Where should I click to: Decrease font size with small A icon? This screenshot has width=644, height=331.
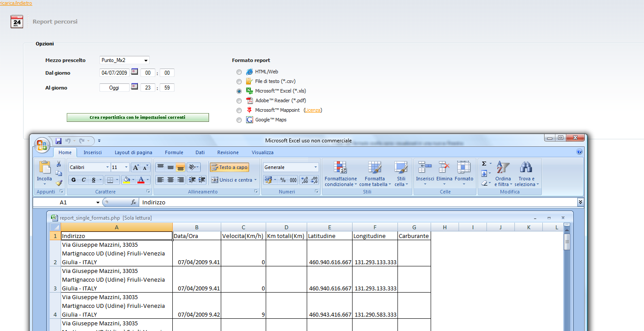point(145,167)
